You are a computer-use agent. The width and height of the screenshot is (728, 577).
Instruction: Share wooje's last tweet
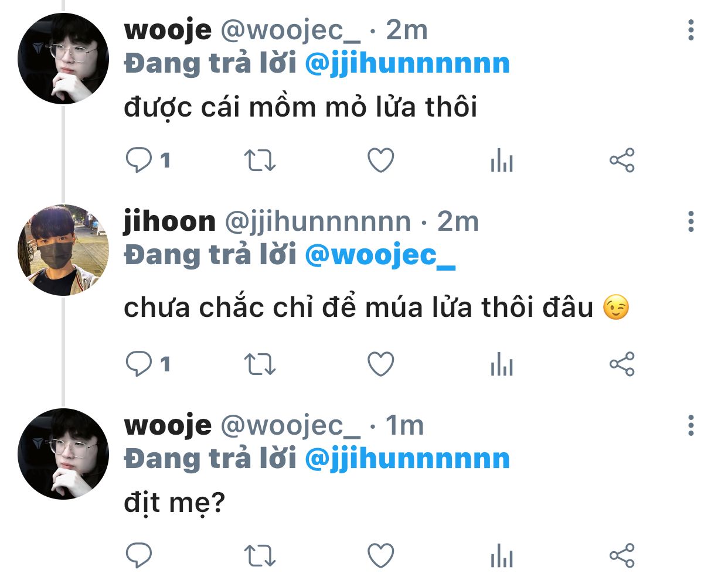(x=622, y=555)
